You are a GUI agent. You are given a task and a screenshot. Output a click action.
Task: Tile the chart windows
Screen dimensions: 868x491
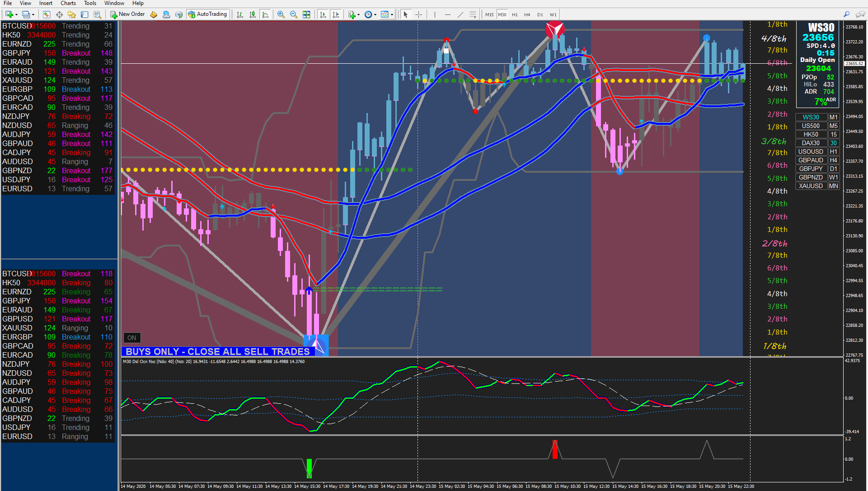click(x=306, y=14)
